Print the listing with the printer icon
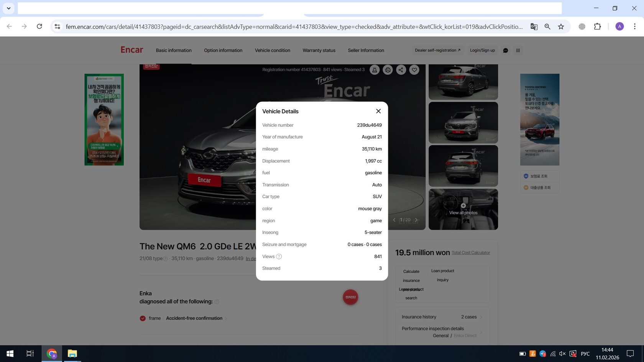This screenshot has width=644, height=362. pos(388,70)
